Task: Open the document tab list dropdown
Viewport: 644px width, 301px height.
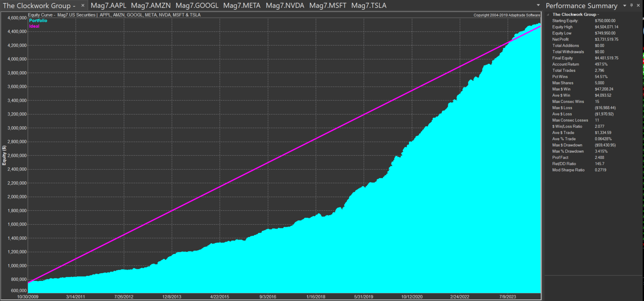Action: 538,6
